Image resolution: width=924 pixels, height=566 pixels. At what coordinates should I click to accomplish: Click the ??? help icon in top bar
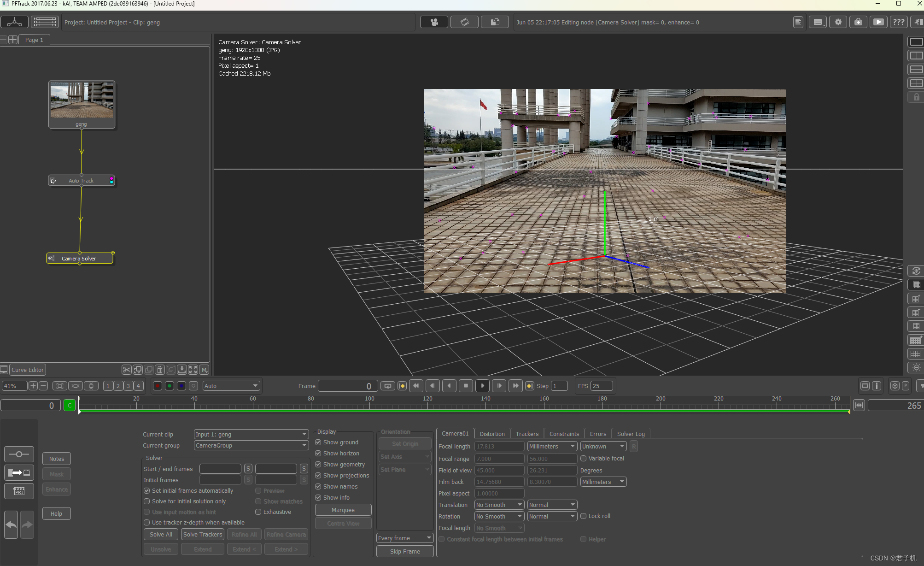[898, 22]
